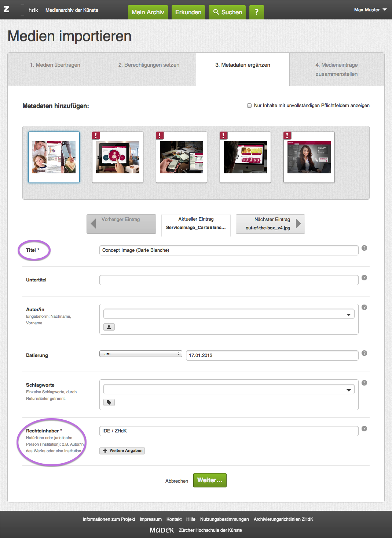Expand the Autor/in dropdown
Image resolution: width=392 pixels, height=538 pixels.
coord(348,314)
